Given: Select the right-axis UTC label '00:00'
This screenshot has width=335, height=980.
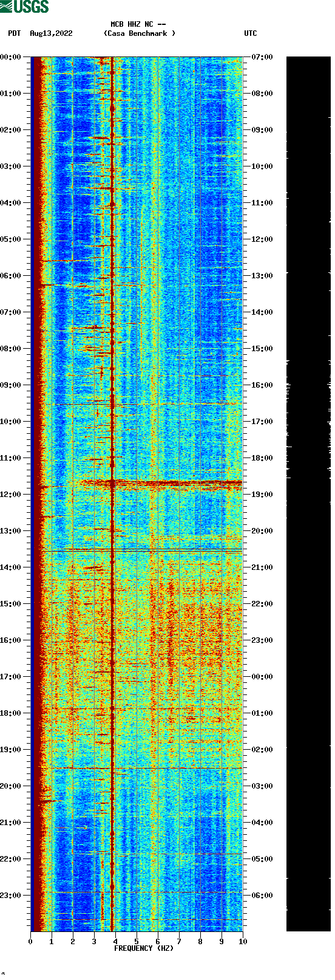Looking at the screenshot, I should pyautogui.click(x=262, y=677).
